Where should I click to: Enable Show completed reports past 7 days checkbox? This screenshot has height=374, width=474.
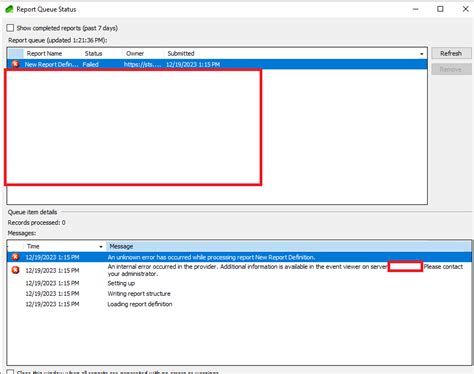(x=10, y=28)
